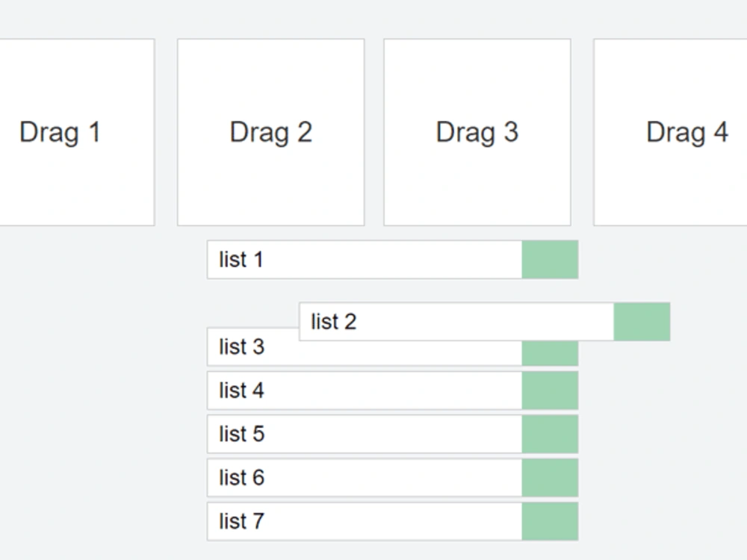Select the floating list 2 row
The image size is (747, 560).
point(485,321)
